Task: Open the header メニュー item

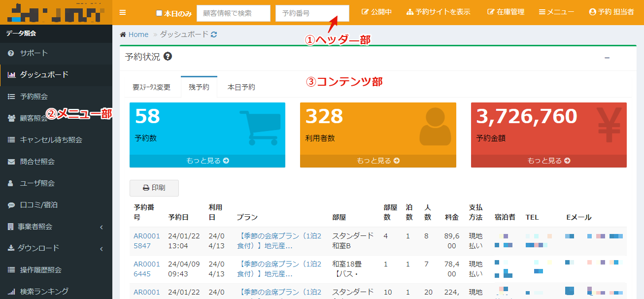Action: (556, 12)
